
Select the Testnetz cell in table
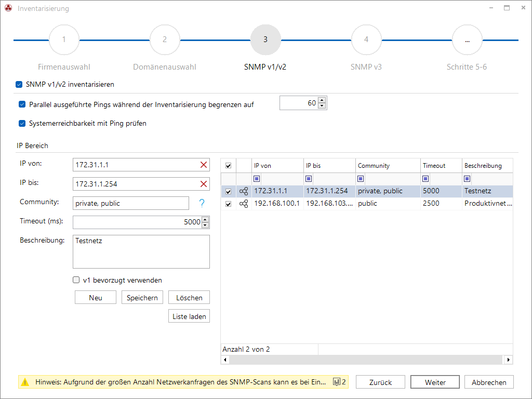(487, 191)
